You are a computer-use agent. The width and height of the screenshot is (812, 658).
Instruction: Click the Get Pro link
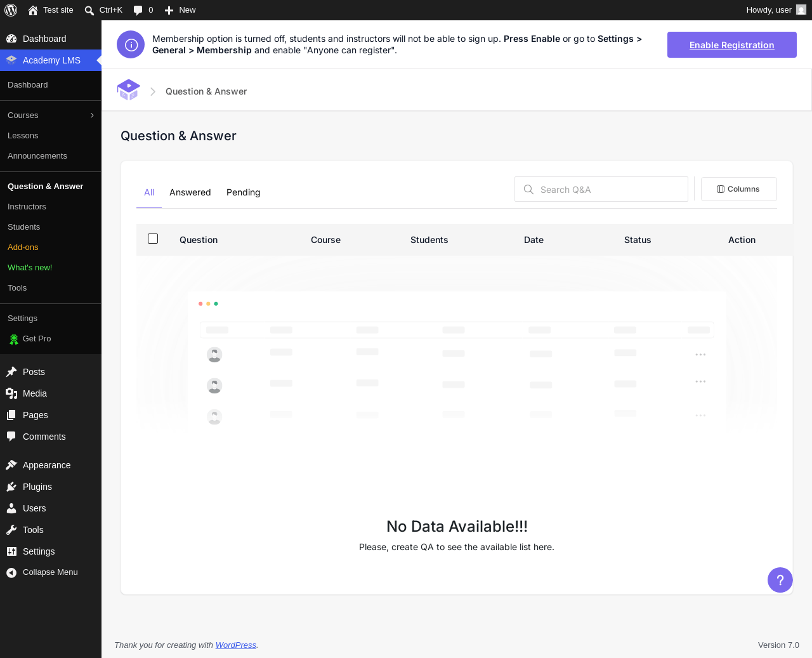pos(37,339)
